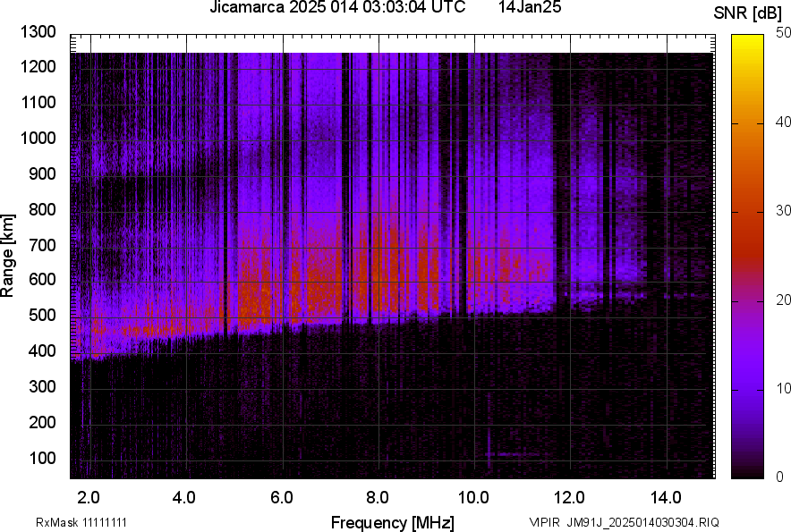Click the 'Range [km]' axis label

click(x=7, y=255)
